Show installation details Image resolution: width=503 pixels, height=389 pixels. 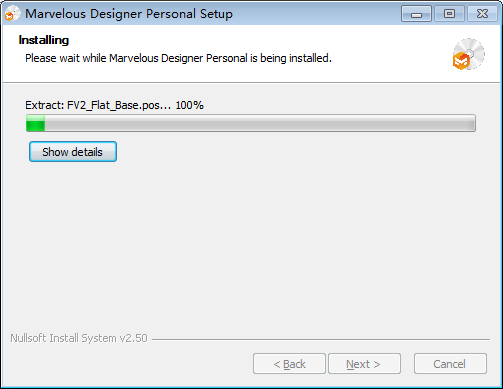pyautogui.click(x=73, y=152)
